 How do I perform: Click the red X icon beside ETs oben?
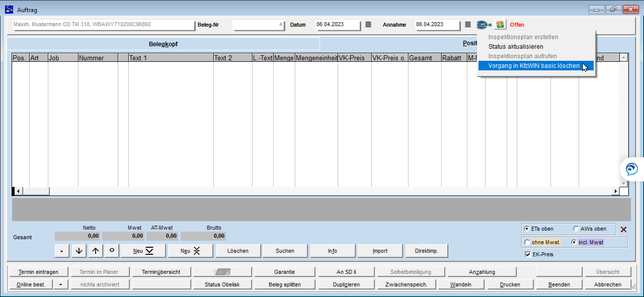623,229
